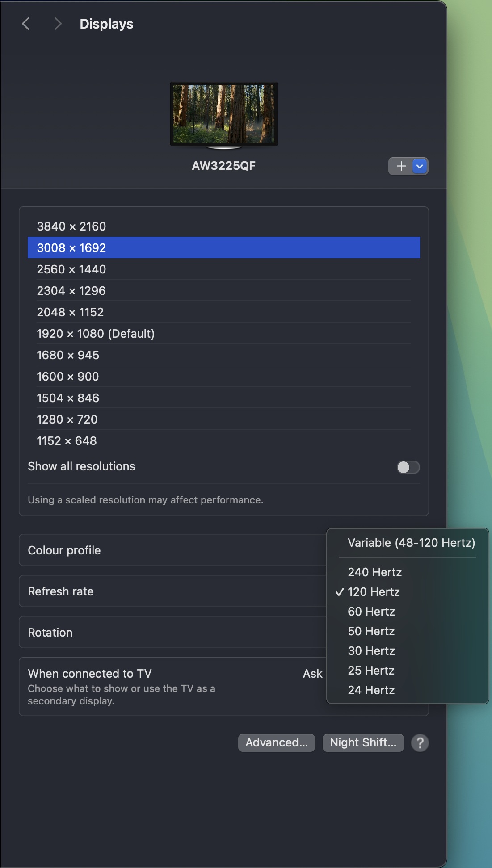Screen dimensions: 492x868
Task: Pick 60 Hertz refresh rate
Action: 371,612
